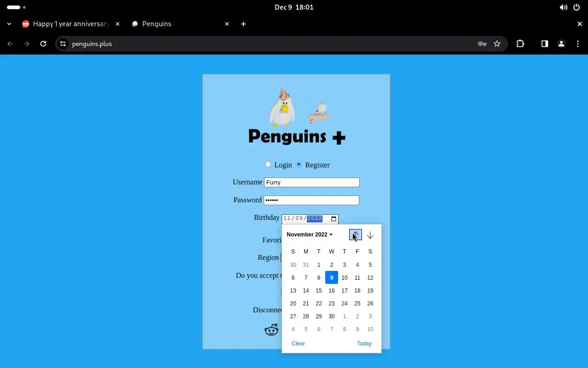Open the clock Dec 9 18:01 menu
This screenshot has width=588, height=368.
[x=294, y=7]
